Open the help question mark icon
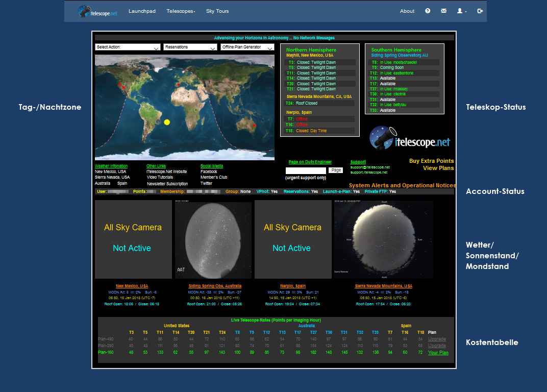 point(428,11)
